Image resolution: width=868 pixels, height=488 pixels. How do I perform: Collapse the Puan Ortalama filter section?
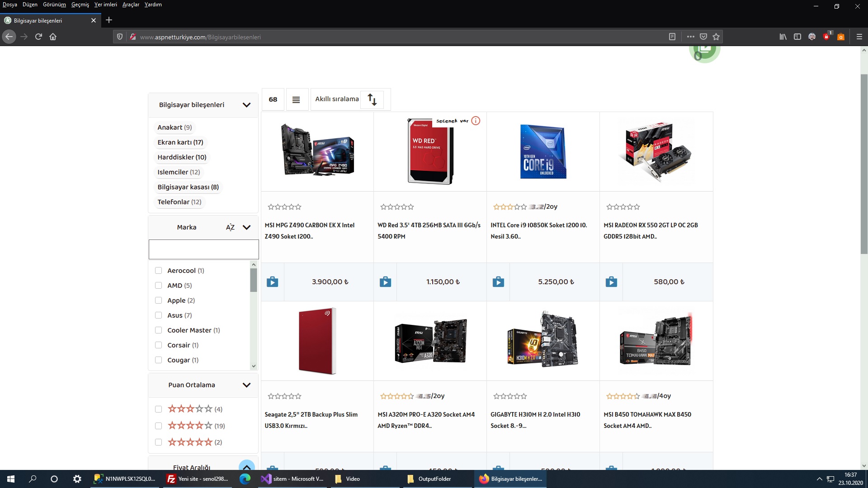coord(246,385)
